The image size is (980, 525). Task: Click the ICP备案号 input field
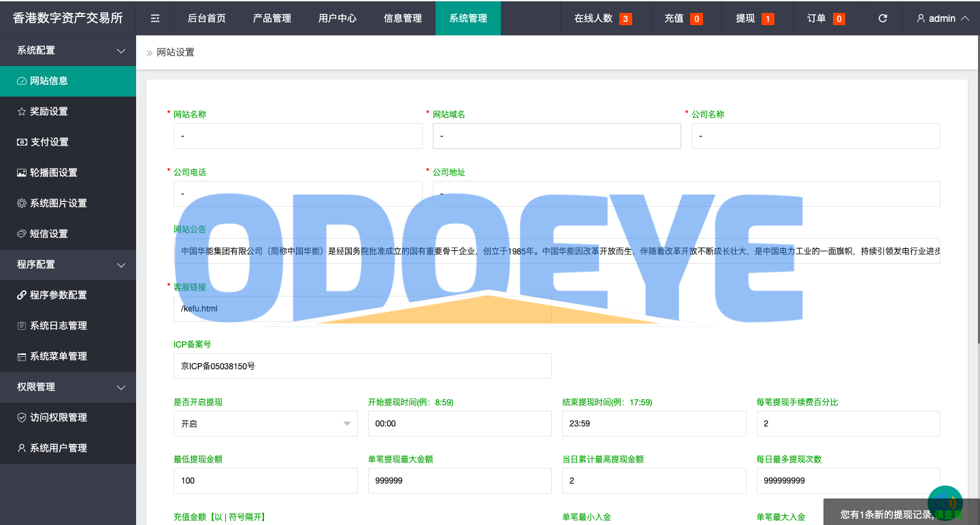(x=363, y=366)
